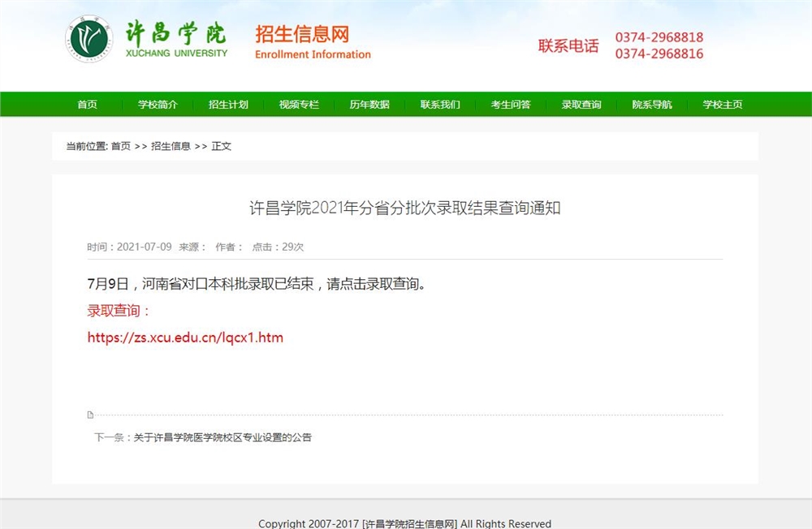Go to 招生计划 in the navigation bar
812x529 pixels.
tap(228, 105)
